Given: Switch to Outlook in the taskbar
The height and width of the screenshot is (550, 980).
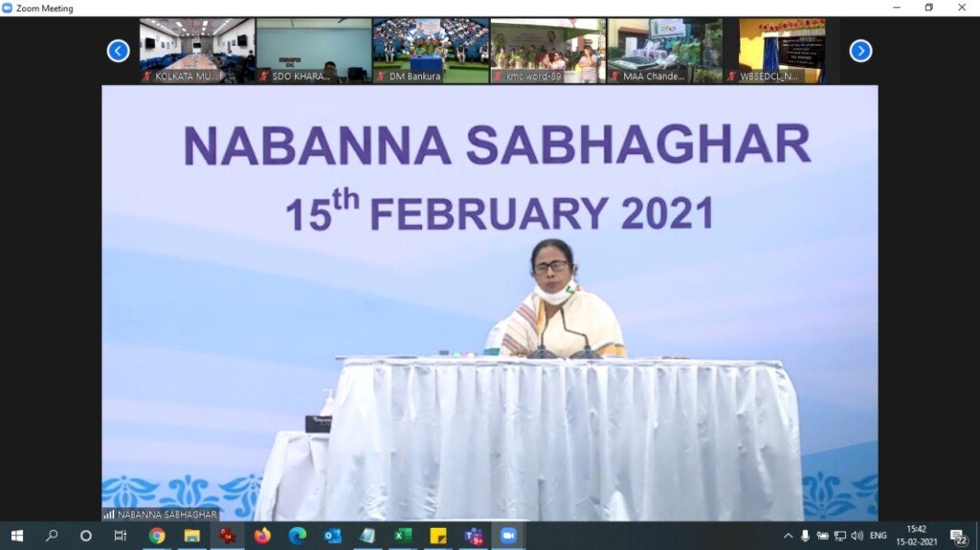Looking at the screenshot, I should click(x=332, y=536).
